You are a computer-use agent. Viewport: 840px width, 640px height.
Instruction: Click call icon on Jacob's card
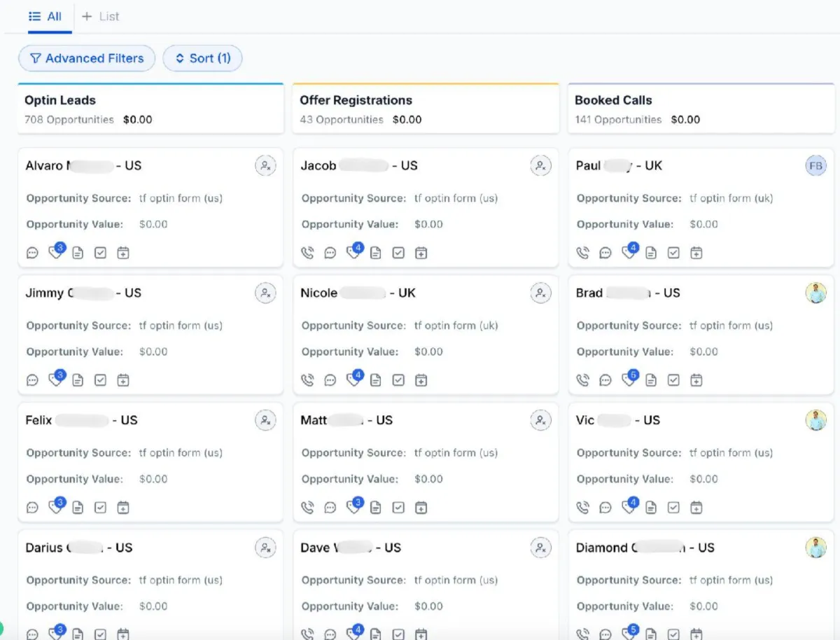tap(307, 253)
